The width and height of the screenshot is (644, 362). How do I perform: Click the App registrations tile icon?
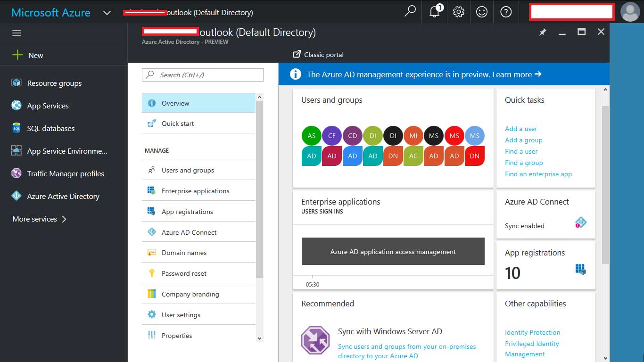coord(580,270)
